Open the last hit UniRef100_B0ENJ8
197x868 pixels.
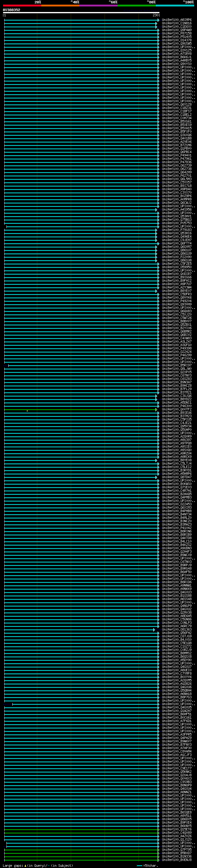(x=177, y=860)
